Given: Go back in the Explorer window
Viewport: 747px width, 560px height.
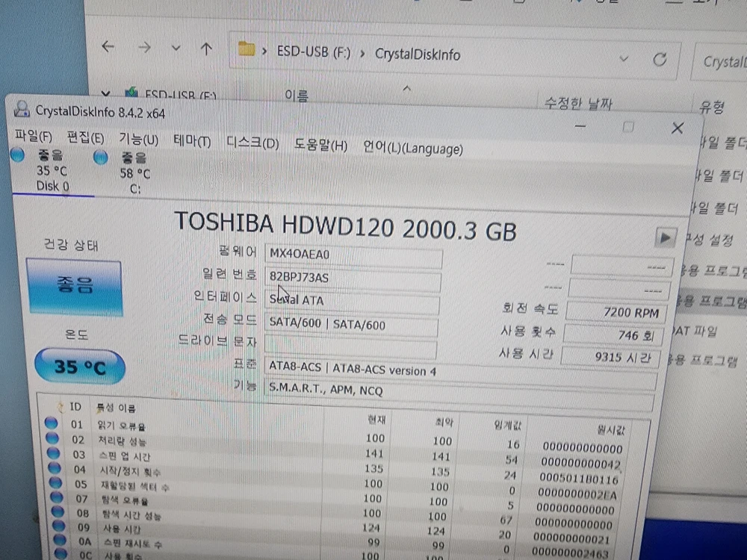Looking at the screenshot, I should 108,46.
